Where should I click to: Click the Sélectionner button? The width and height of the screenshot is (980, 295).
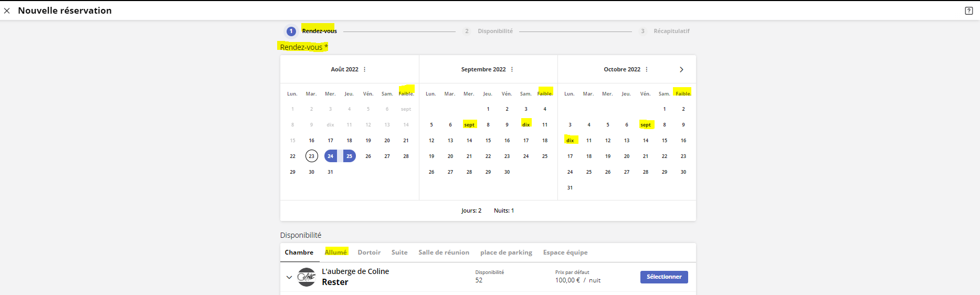coord(664,277)
